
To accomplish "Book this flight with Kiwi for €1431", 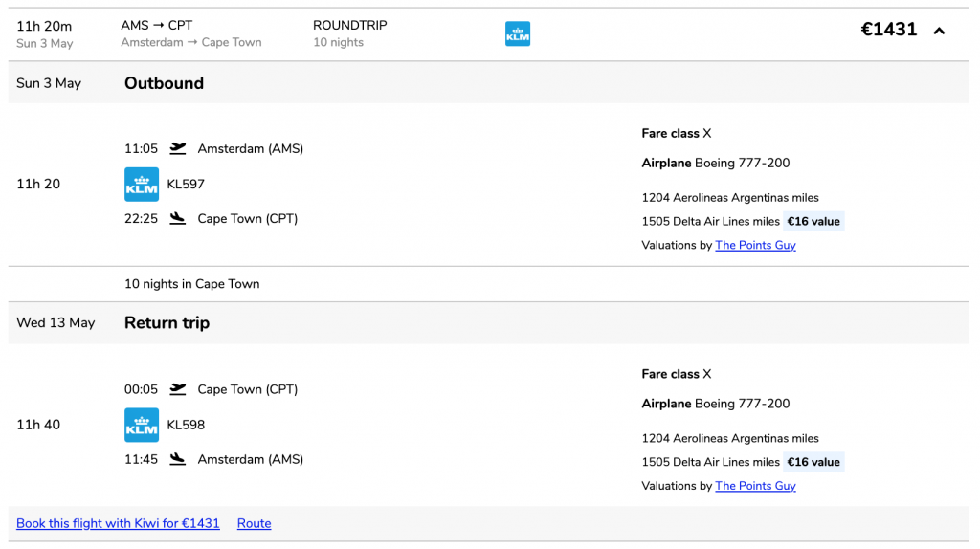I will point(118,523).
